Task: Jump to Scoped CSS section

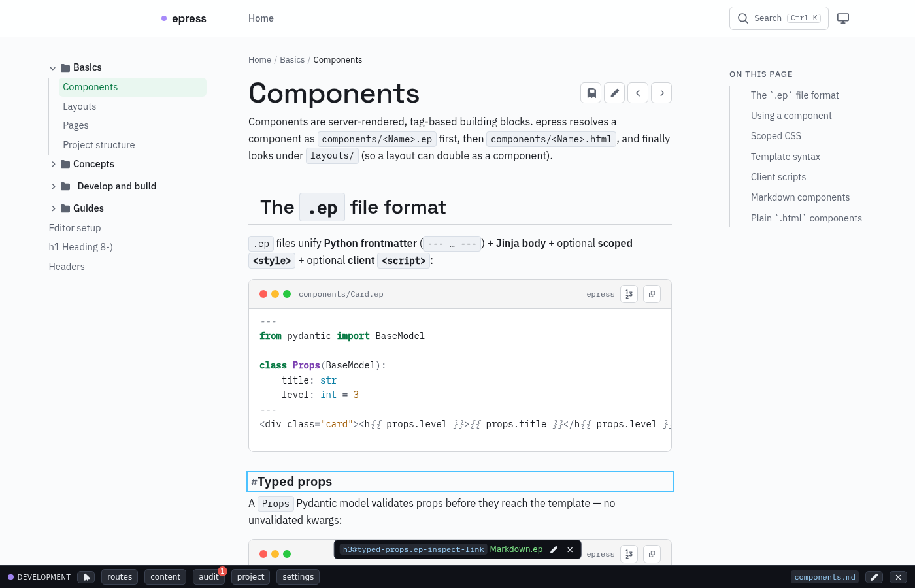Action: (776, 136)
